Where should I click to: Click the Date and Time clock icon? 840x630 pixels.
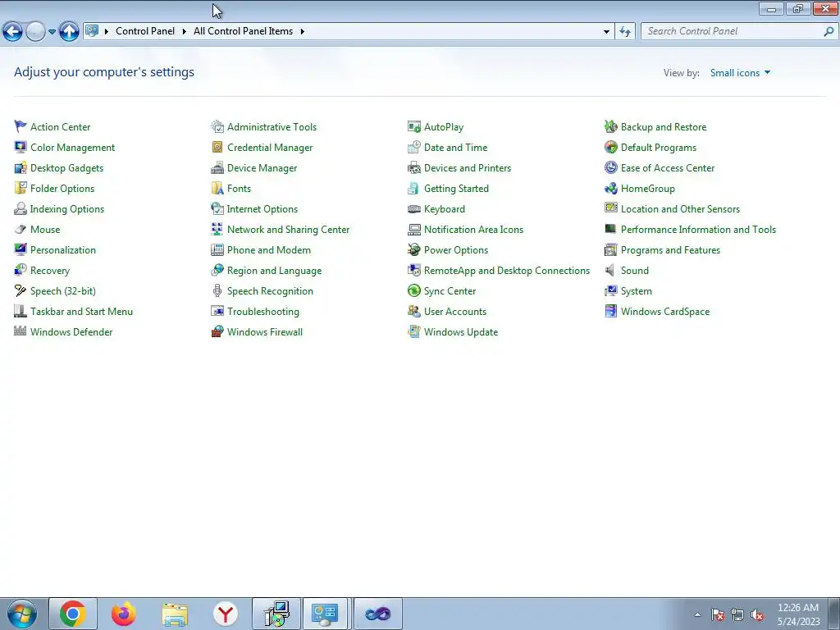pos(414,148)
